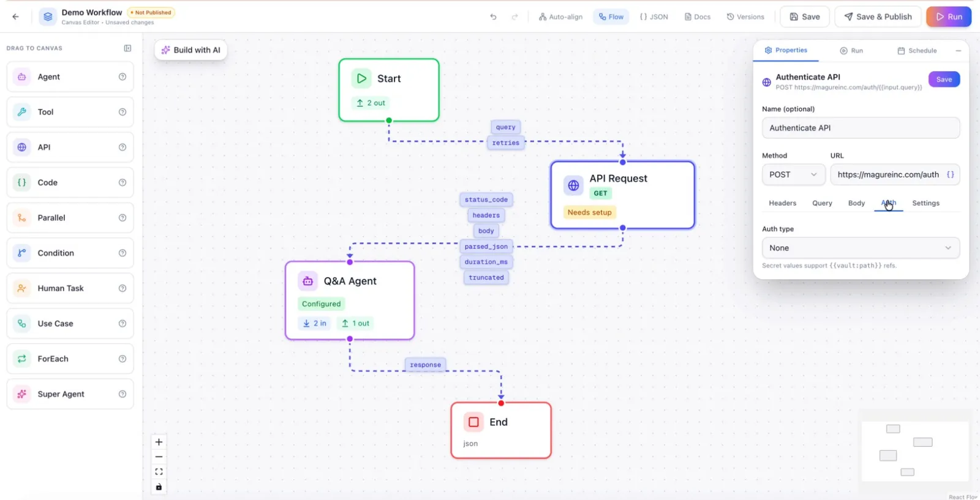Click Save in the top toolbar
The image size is (980, 500).
pos(805,17)
